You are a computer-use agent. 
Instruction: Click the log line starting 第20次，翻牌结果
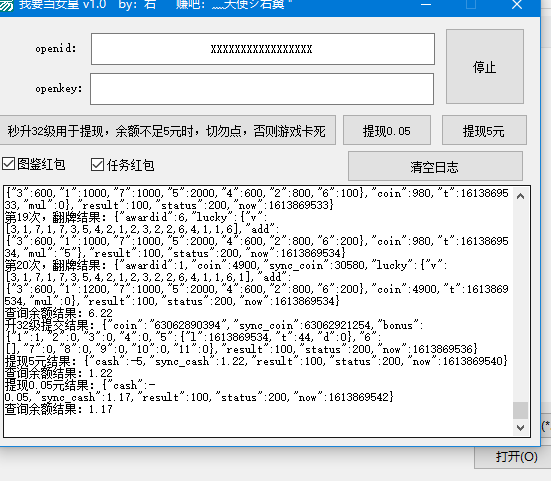226,265
